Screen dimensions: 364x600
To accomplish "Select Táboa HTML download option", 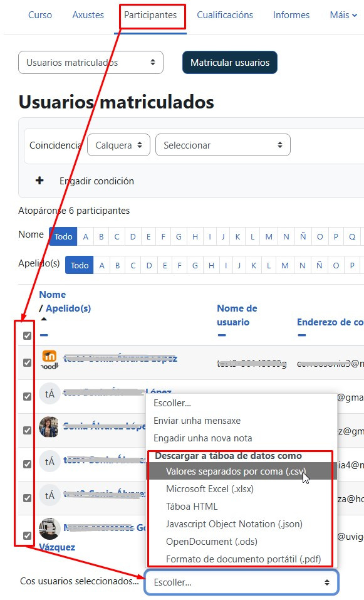I will tap(242, 506).
